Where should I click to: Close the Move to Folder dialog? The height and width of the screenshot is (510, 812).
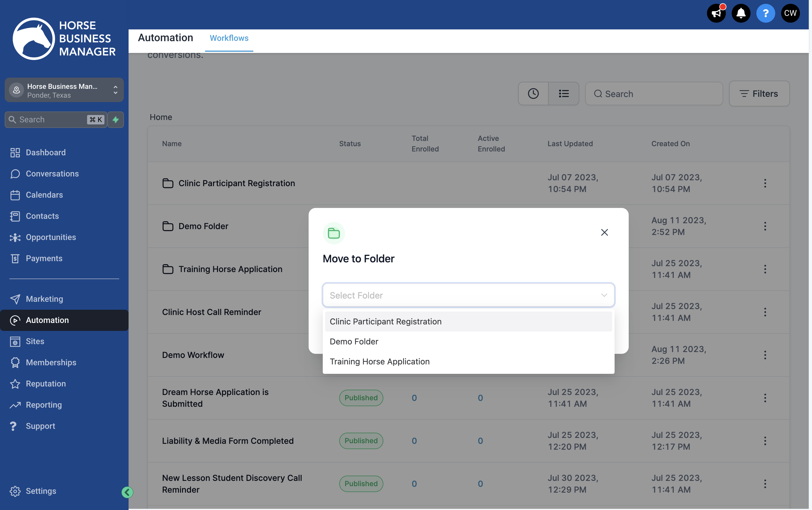(x=604, y=232)
